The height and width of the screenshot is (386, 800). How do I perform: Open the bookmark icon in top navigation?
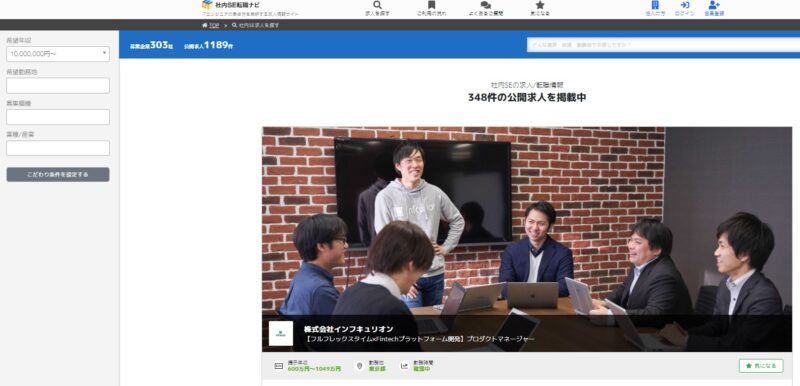coord(432,5)
